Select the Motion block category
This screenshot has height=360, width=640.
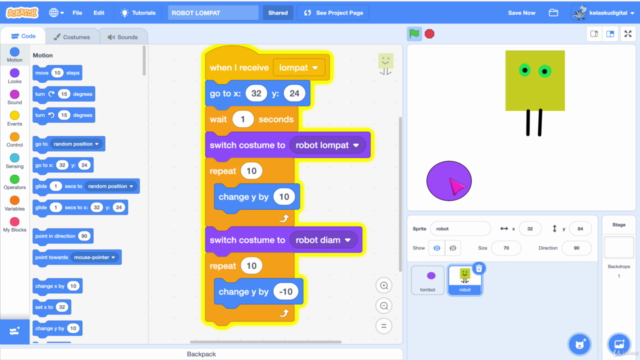point(15,55)
